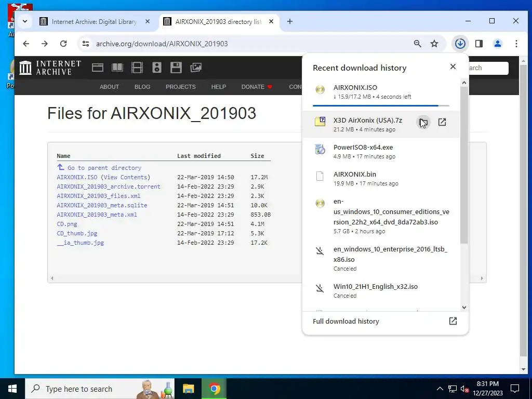Click the AIRXONIX.ISO disc icon in downloads
The width and height of the screenshot is (532, 399).
pyautogui.click(x=320, y=89)
